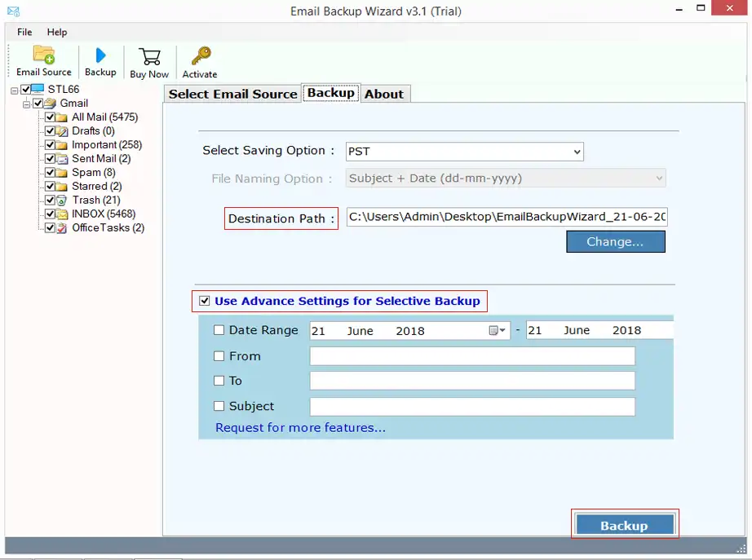The width and height of the screenshot is (752, 560).
Task: Click the app envelope icon in title bar
Action: point(13,11)
